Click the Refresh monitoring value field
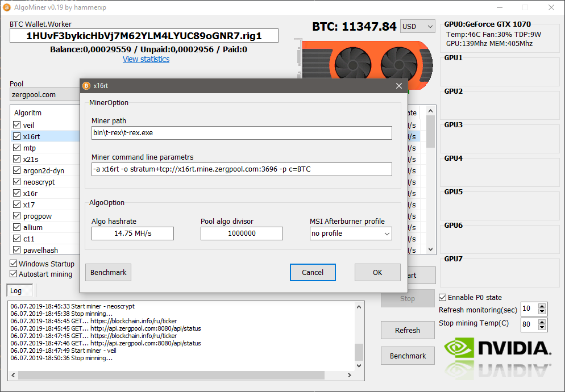 click(530, 309)
